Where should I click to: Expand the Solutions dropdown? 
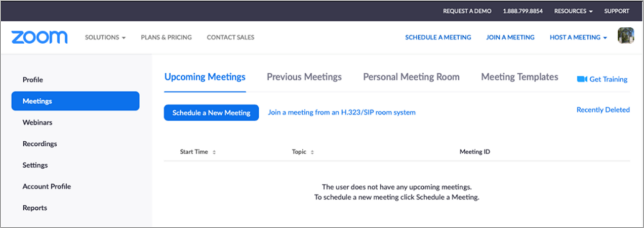coord(105,37)
